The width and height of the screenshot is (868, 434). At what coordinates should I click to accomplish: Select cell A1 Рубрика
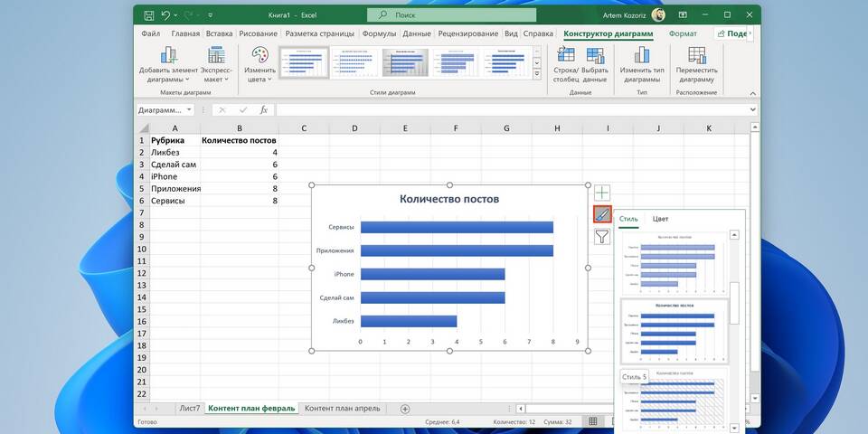(175, 140)
